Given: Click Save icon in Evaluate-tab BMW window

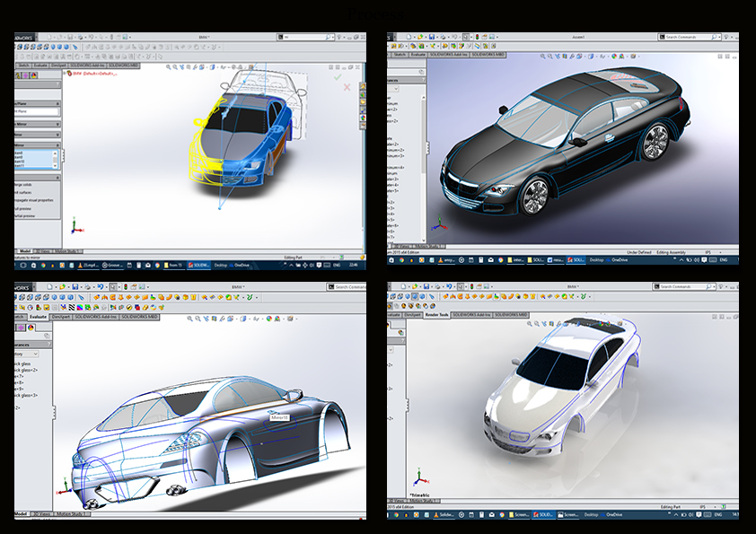Looking at the screenshot, I should 75,287.
